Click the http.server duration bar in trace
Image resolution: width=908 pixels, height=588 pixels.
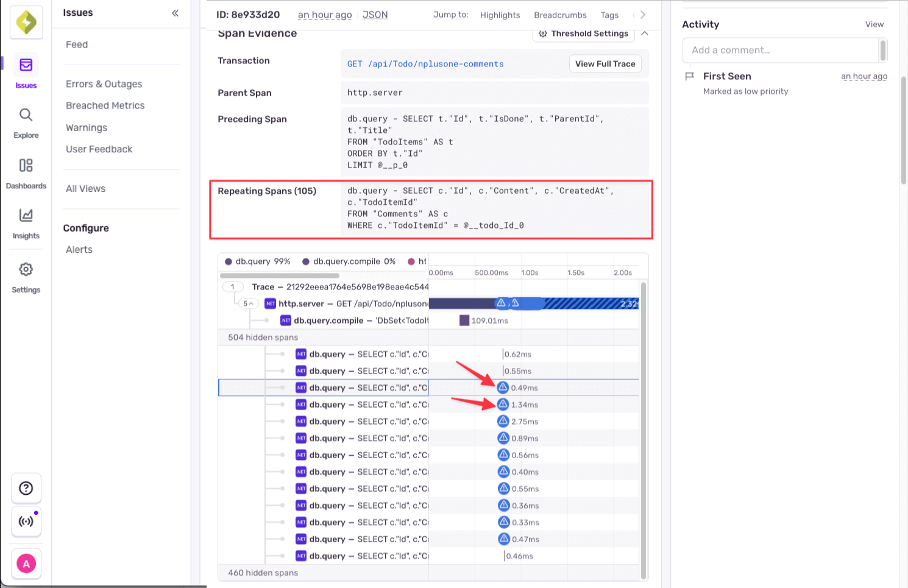534,303
